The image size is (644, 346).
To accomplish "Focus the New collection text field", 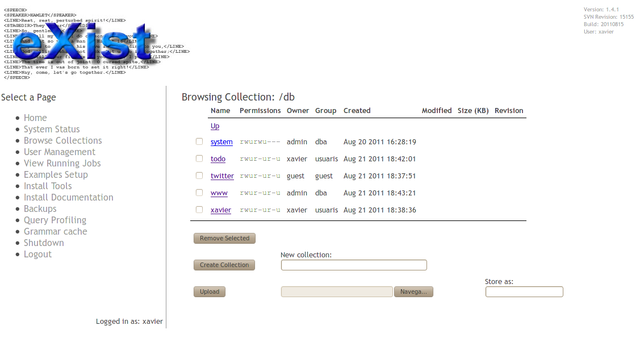I will tap(354, 265).
